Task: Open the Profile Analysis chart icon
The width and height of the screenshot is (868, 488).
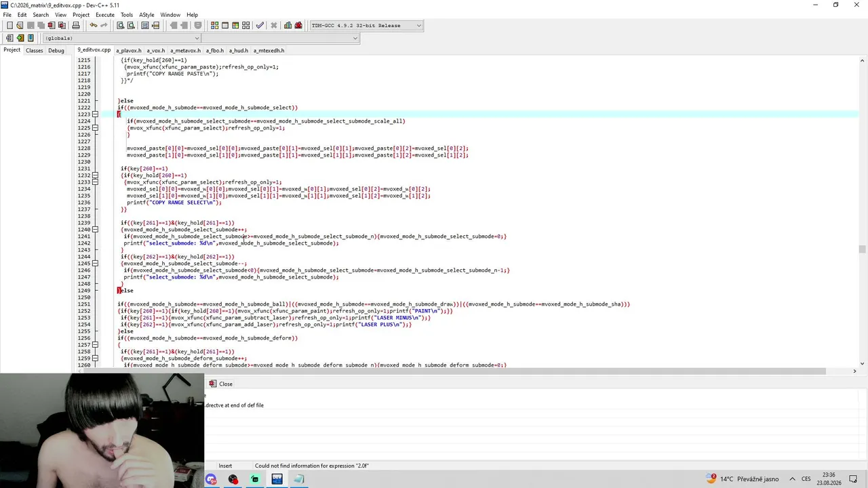Action: [x=288, y=26]
